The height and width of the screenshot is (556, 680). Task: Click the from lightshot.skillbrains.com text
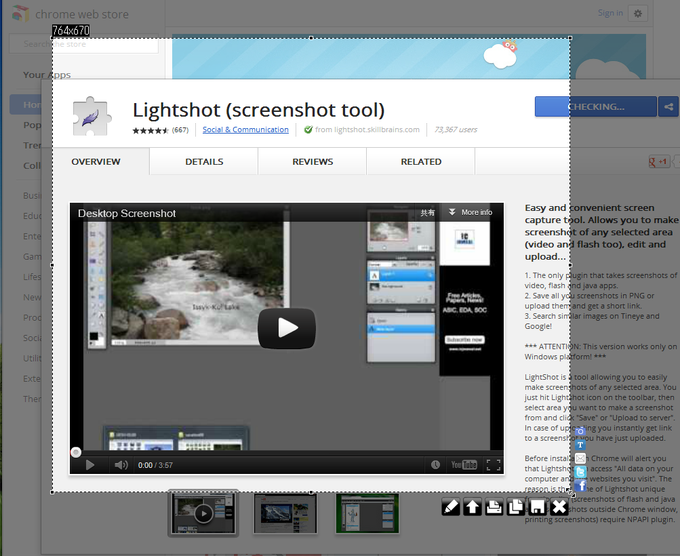point(367,130)
